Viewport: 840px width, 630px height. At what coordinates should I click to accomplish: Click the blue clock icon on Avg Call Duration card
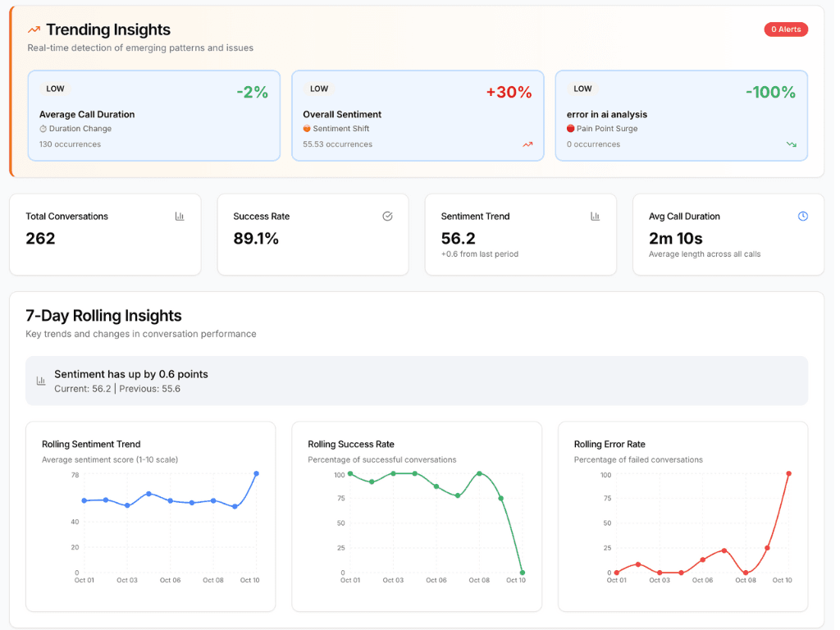coord(802,216)
